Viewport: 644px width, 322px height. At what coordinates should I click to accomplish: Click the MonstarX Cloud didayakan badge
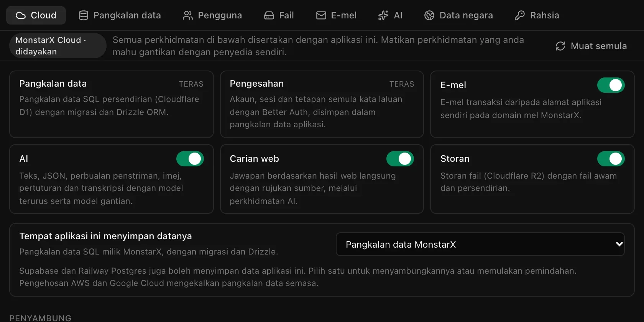coord(58,46)
